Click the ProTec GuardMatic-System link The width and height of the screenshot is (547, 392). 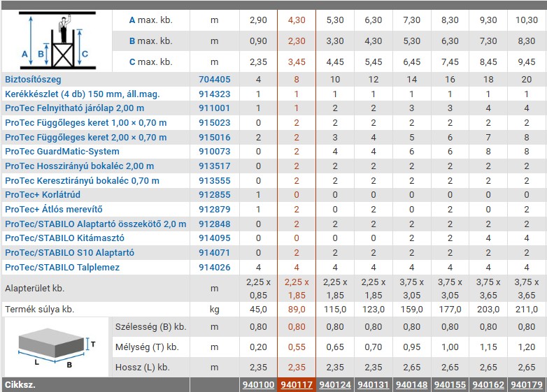click(x=62, y=152)
